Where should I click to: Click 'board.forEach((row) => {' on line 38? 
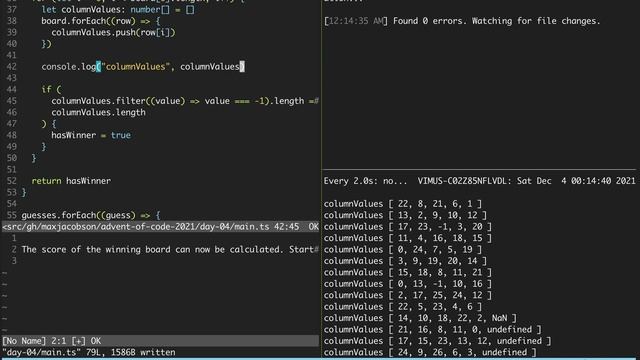coord(101,21)
